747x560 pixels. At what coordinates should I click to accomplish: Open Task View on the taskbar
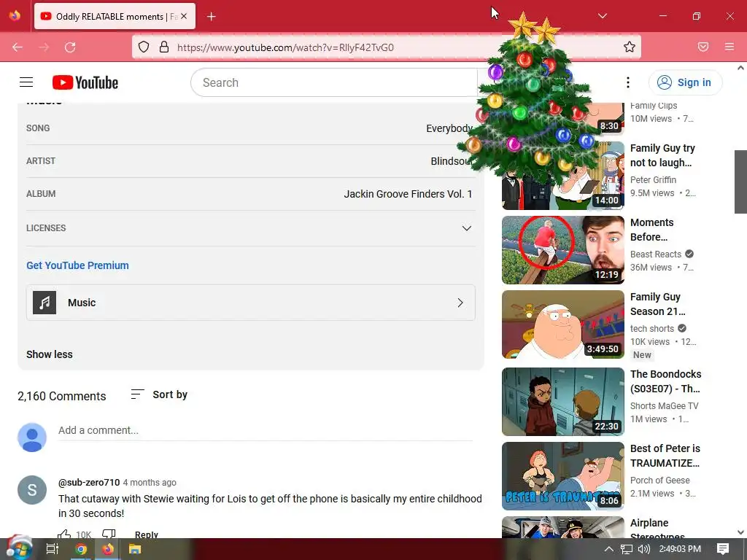click(x=53, y=549)
